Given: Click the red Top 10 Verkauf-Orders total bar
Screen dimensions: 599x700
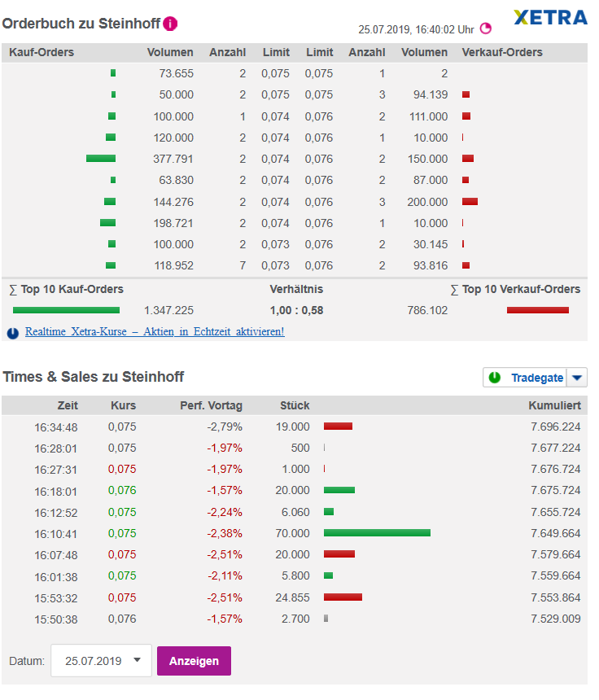Looking at the screenshot, I should 537,310.
